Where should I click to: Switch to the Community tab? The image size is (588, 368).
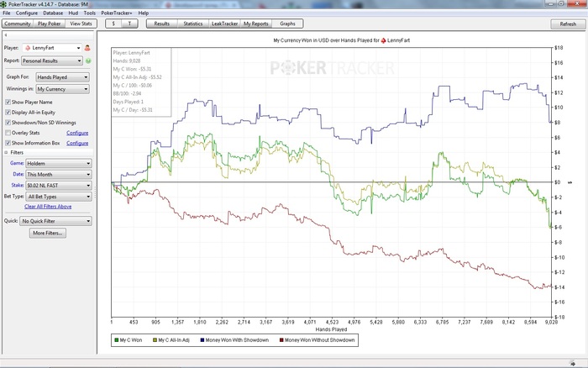[x=18, y=24]
